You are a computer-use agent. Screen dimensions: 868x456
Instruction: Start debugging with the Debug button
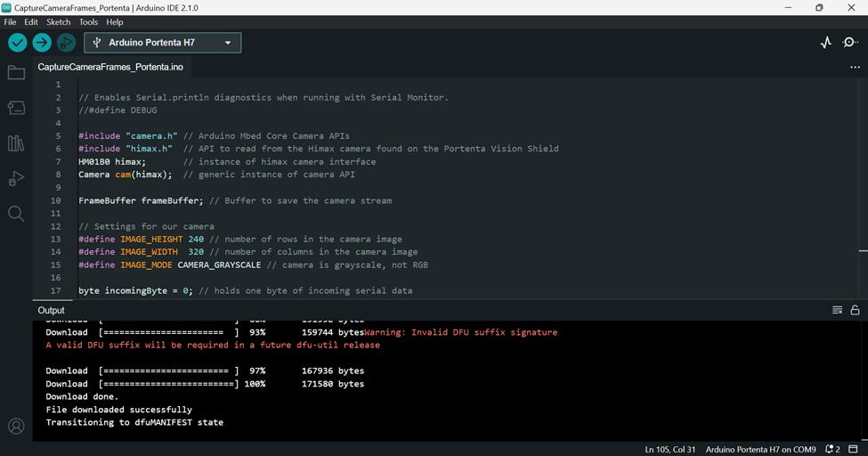click(67, 43)
